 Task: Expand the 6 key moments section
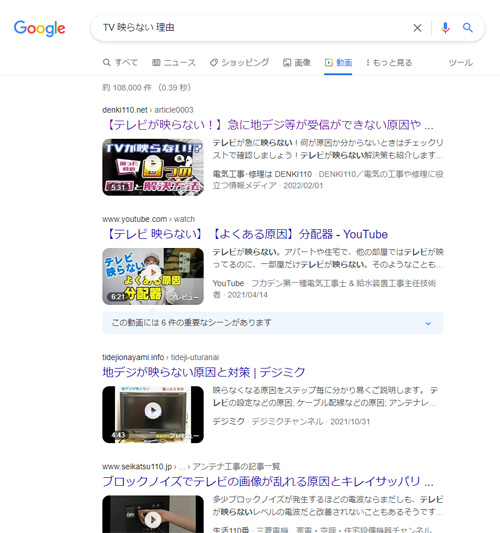point(273,323)
